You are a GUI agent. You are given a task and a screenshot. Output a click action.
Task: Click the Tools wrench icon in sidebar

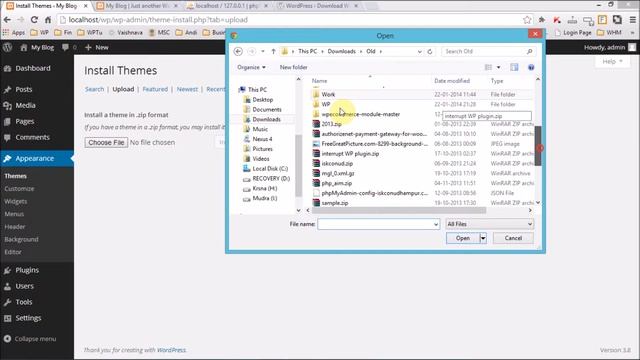pyautogui.click(x=7, y=302)
